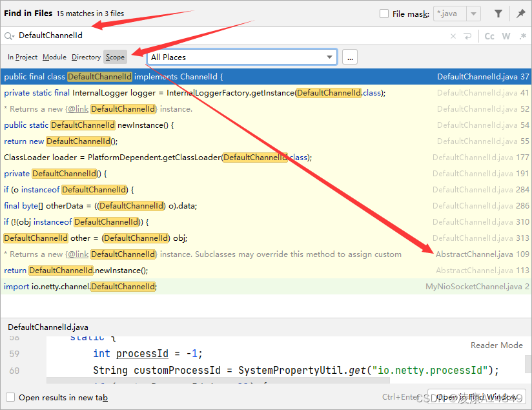The image size is (532, 410).
Task: Select result 'return DefaultChannelId.newInstance();'
Action: [x=266, y=270]
